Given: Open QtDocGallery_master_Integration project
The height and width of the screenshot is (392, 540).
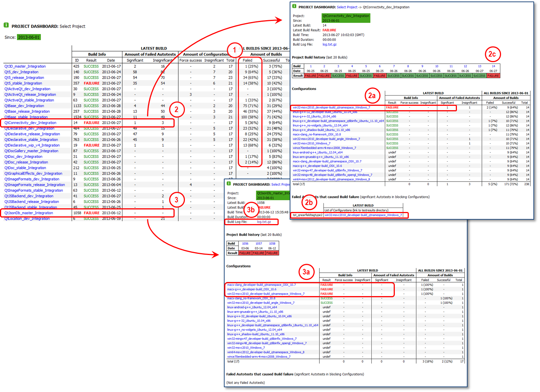Looking at the screenshot, I should [x=31, y=151].
